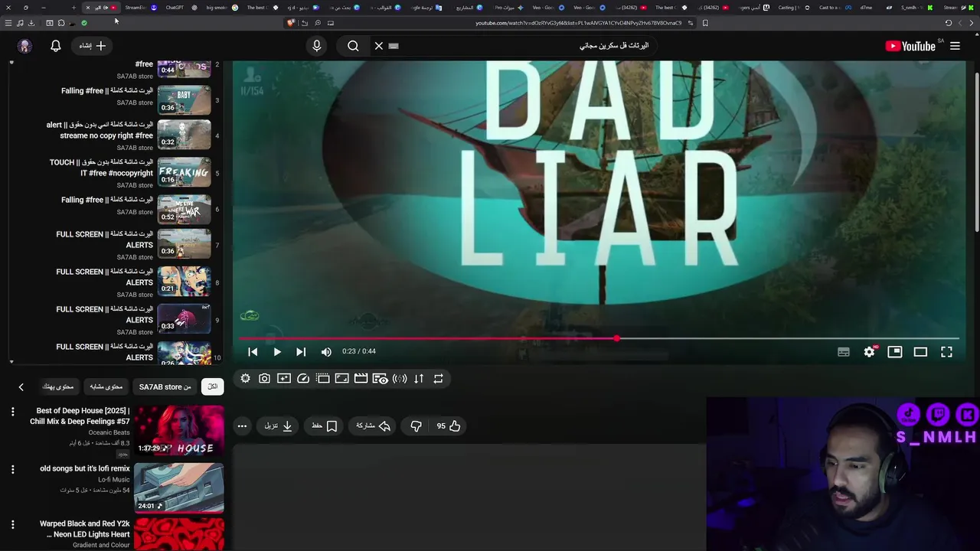Bookmark this page in the address bar
The image size is (980, 551).
[x=705, y=23]
